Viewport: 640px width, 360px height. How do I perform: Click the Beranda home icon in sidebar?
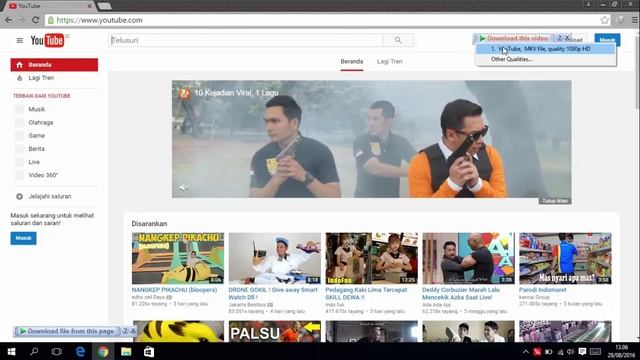19,65
